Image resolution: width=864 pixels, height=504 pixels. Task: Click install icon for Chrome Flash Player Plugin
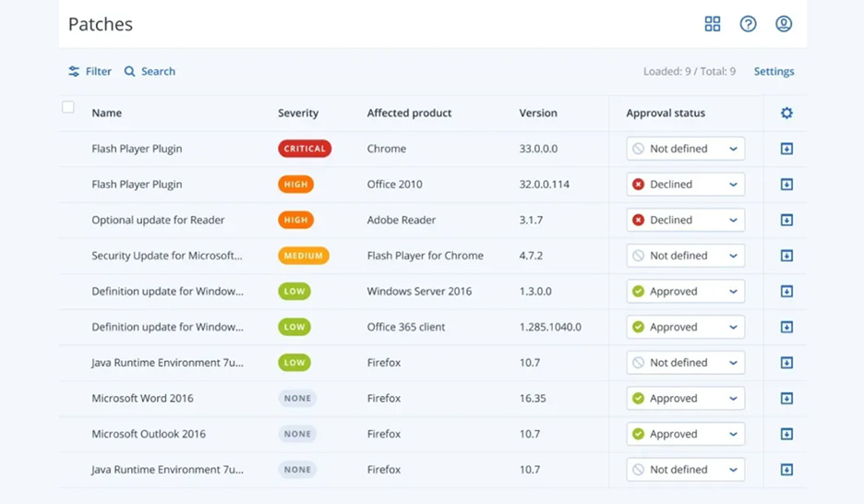[x=786, y=149]
